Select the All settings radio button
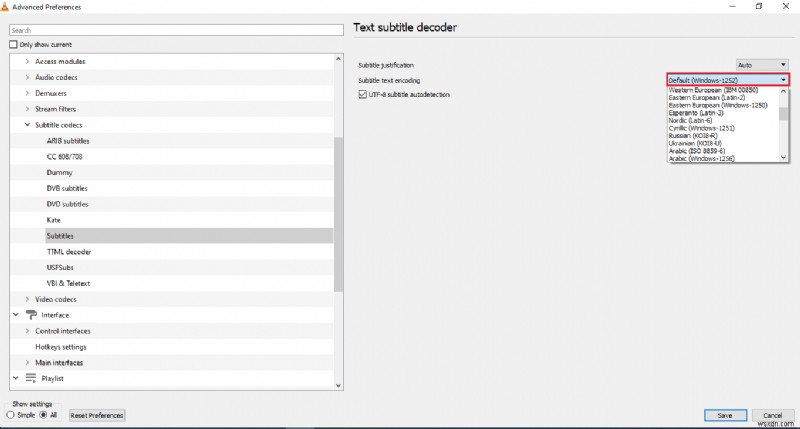 tap(44, 415)
